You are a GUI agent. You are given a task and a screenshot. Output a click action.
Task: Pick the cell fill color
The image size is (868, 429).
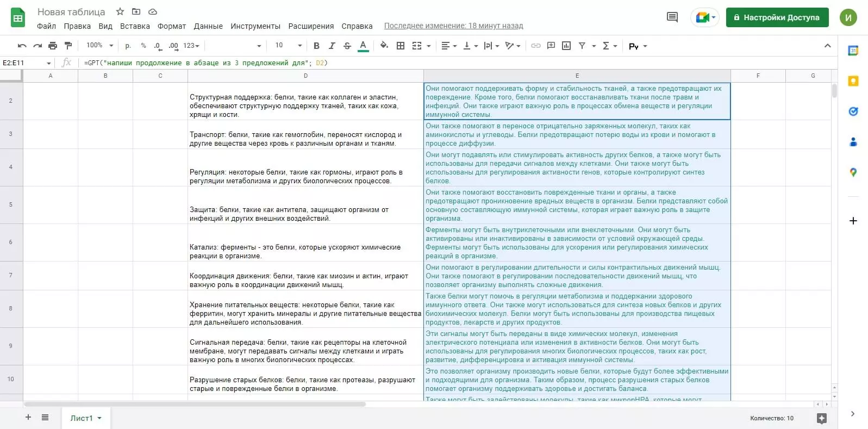click(x=384, y=46)
